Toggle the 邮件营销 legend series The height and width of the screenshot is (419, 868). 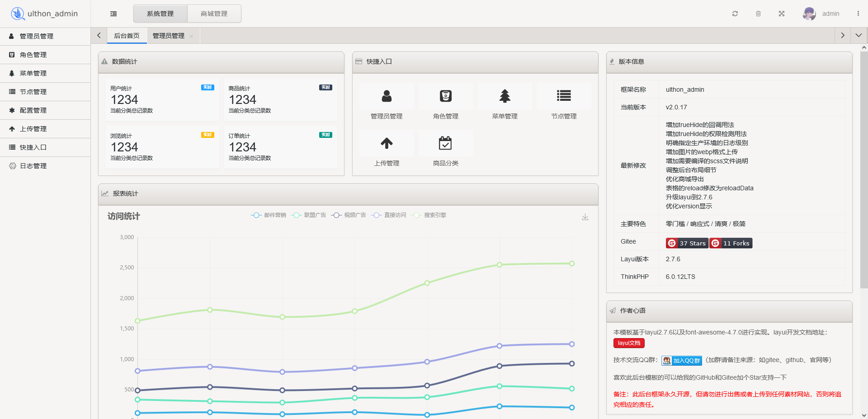(269, 215)
